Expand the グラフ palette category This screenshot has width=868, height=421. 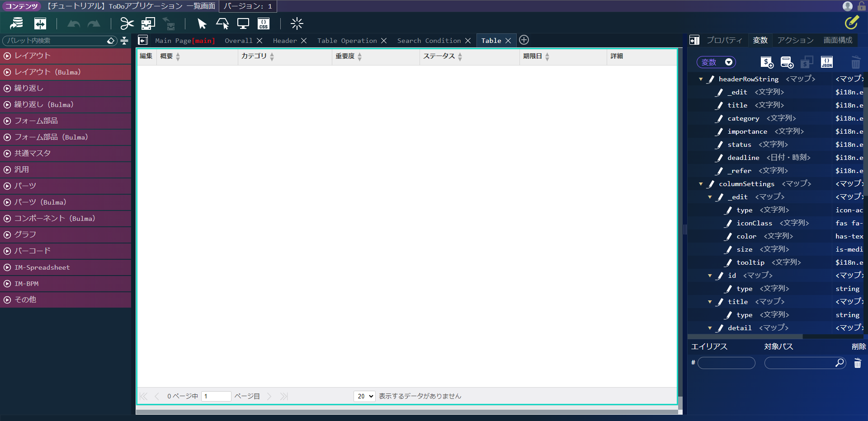[66, 235]
